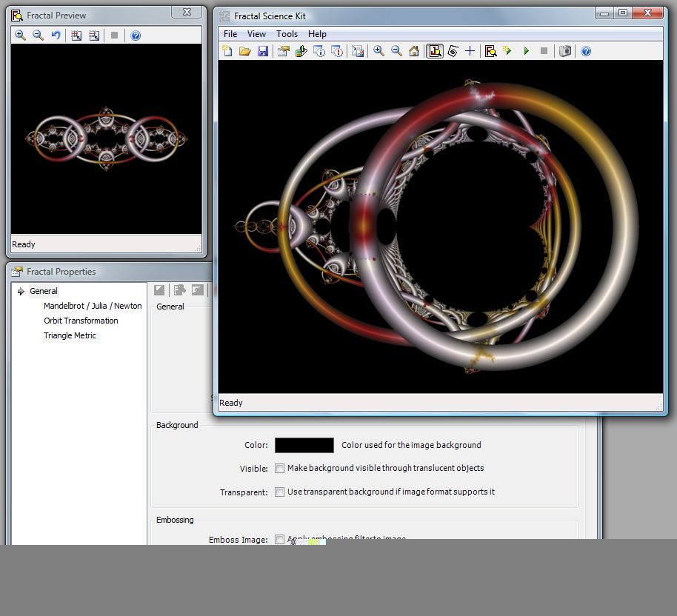The image size is (677, 616).
Task: Click the camera snapshot toolbar icon
Action: coord(564,50)
